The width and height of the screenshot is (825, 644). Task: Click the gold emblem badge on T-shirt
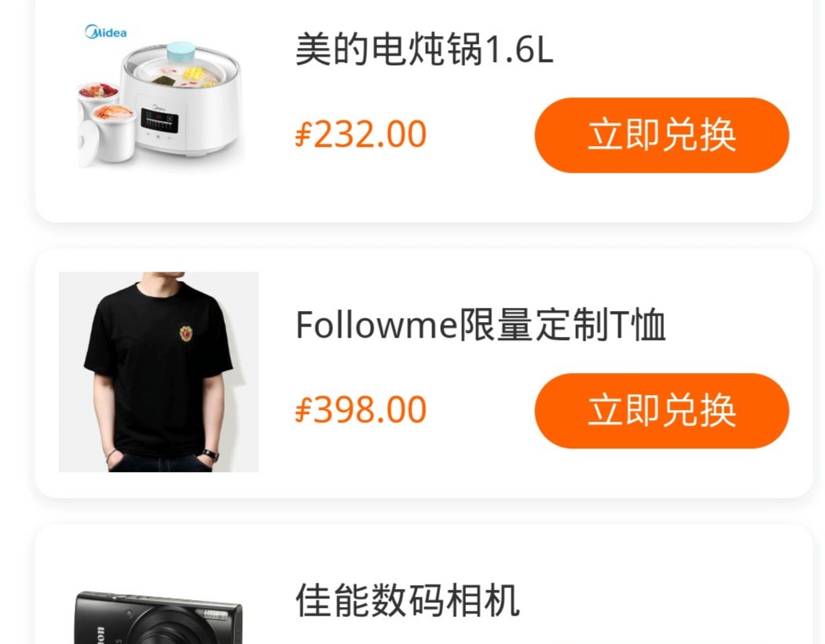(x=186, y=333)
